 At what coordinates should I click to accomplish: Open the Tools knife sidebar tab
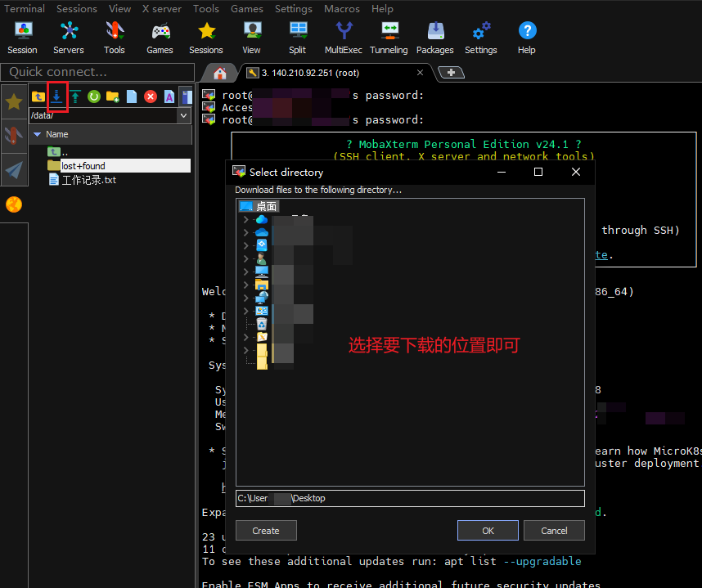[x=14, y=136]
